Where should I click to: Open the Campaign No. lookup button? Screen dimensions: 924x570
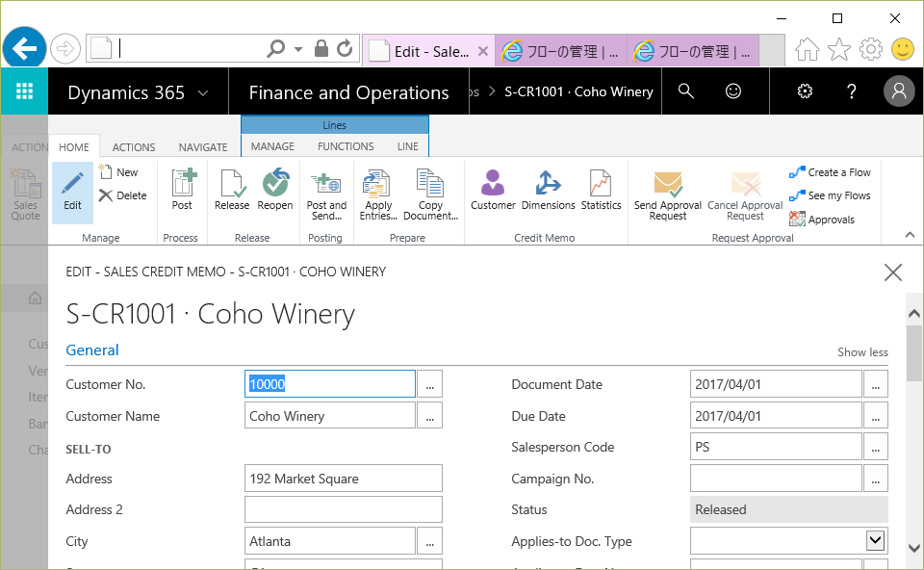(876, 478)
